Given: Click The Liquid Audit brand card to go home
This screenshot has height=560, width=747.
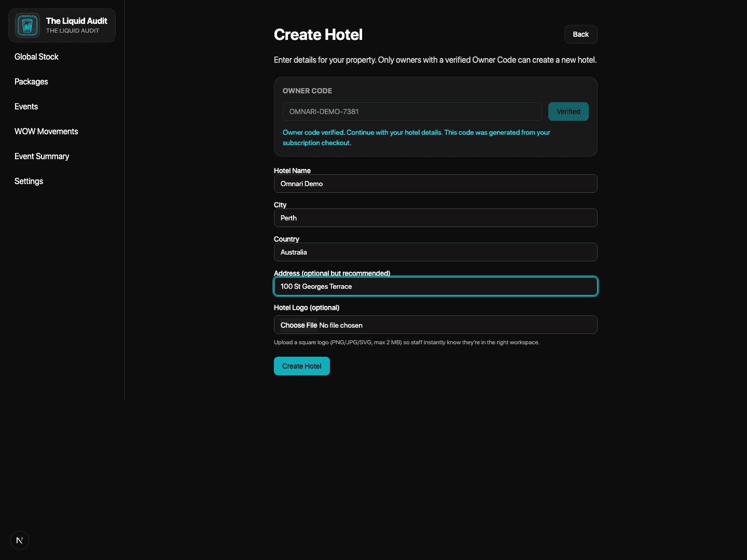Looking at the screenshot, I should (62, 25).
